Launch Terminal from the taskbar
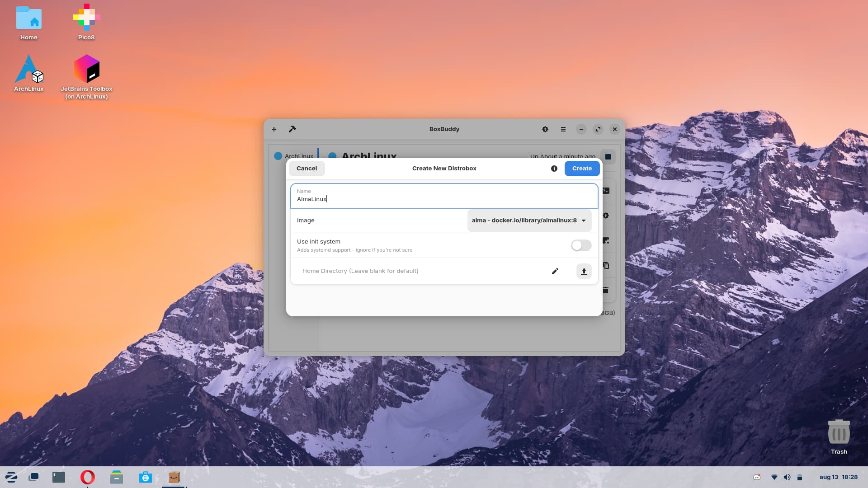Screen dimensions: 868x488 59,477
